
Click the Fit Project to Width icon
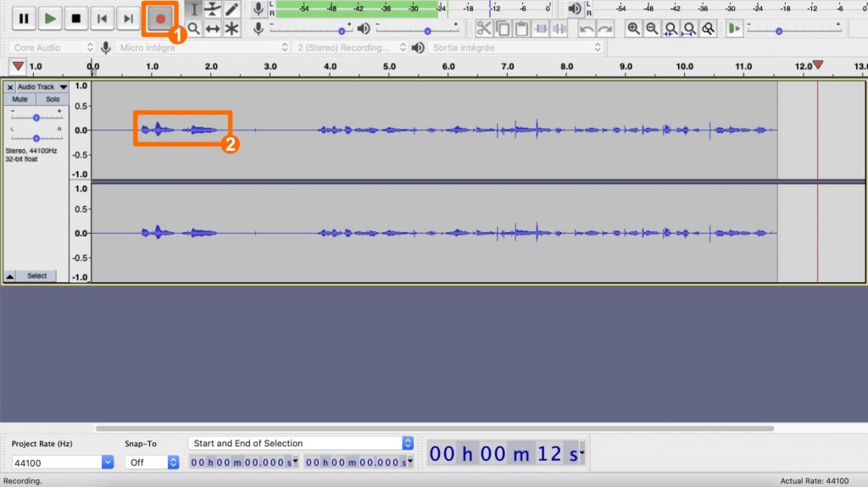click(x=689, y=29)
